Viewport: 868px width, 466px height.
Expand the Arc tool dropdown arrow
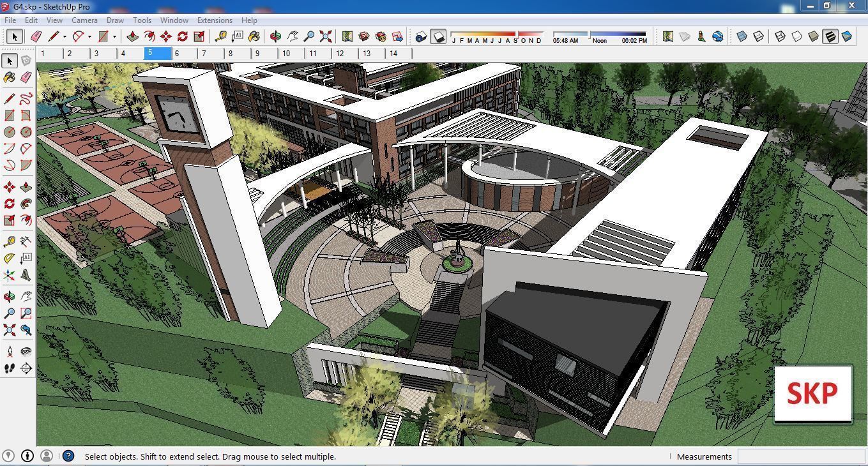89,36
